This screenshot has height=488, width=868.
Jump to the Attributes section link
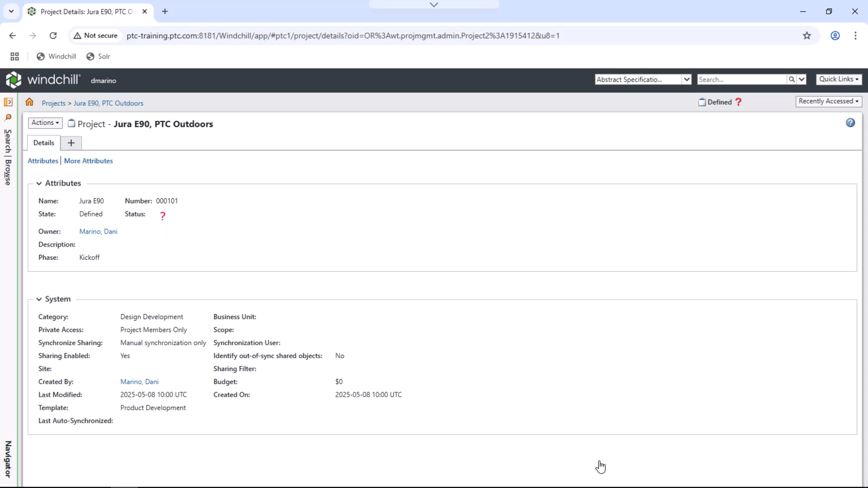43,161
